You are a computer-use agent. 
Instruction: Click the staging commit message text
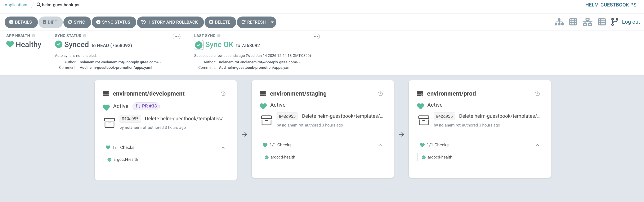[x=343, y=116]
